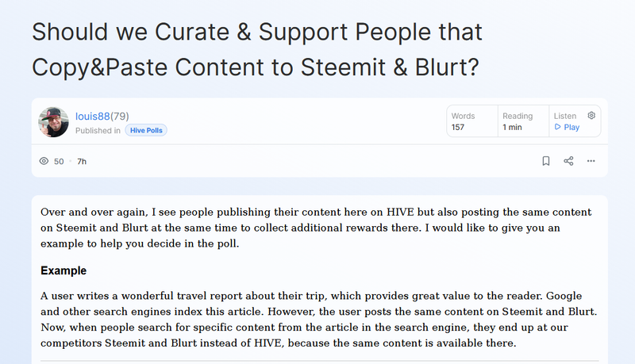Click the Listen label
The image size is (635, 364).
[564, 116]
